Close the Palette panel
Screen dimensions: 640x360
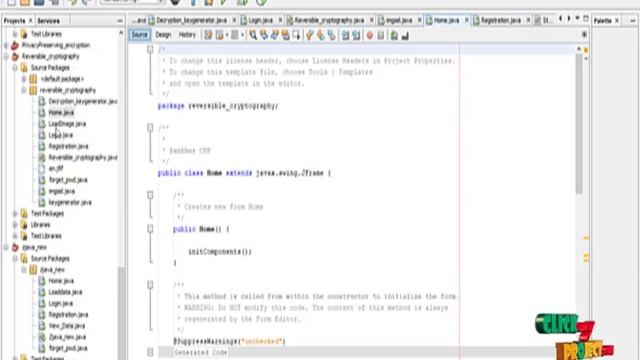(617, 20)
